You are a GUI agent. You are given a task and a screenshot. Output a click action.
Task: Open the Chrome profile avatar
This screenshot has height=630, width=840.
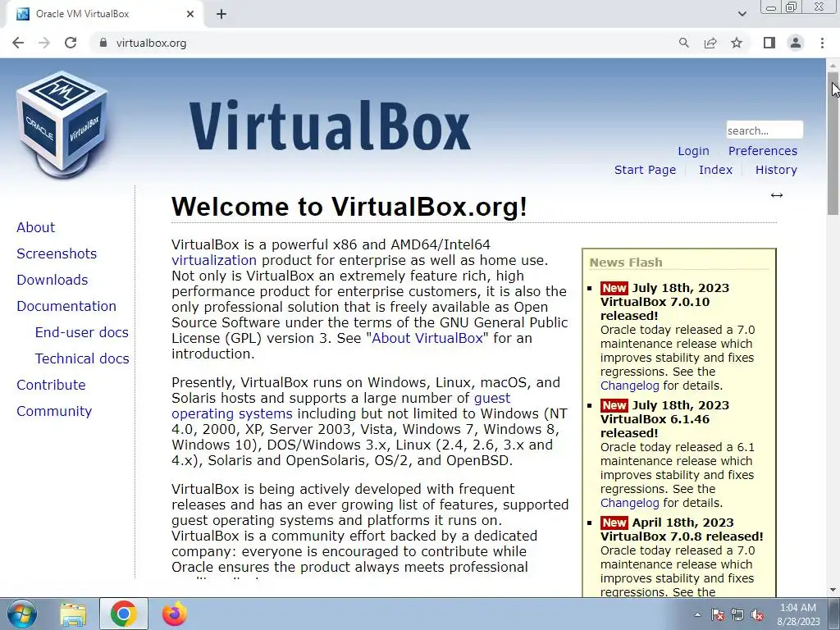pyautogui.click(x=796, y=43)
